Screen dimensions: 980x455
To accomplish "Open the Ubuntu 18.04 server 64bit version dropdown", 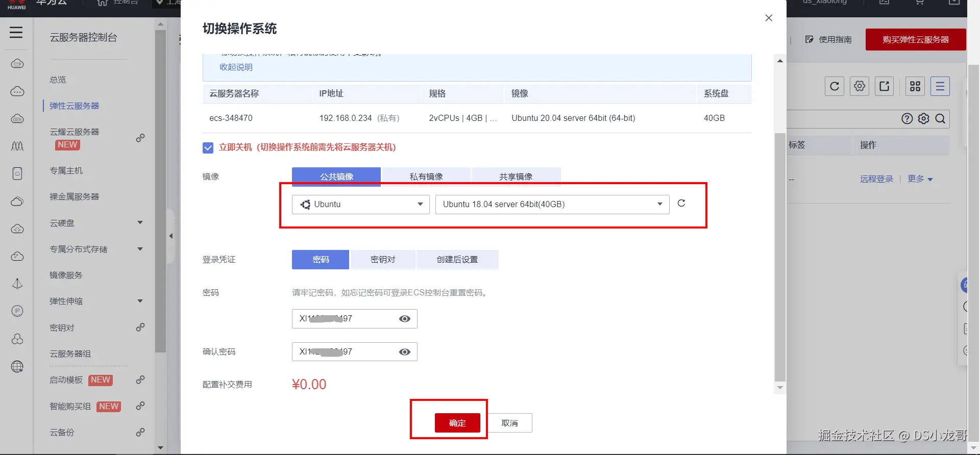I will 552,204.
